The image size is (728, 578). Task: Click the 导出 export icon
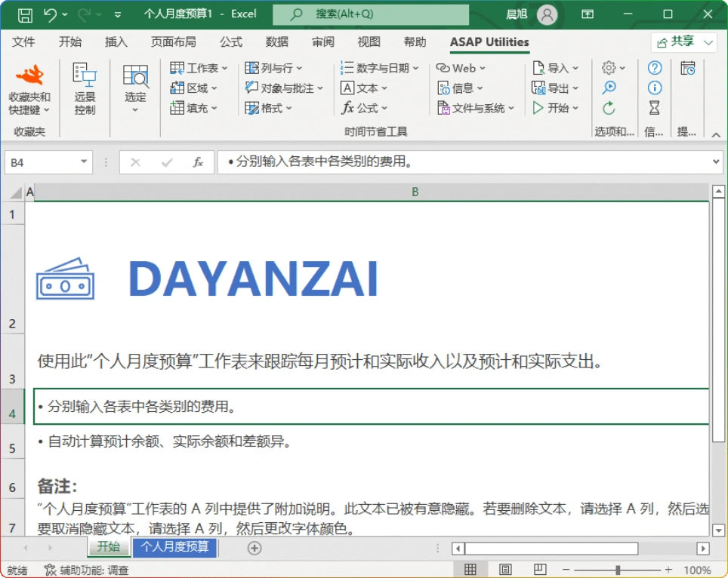click(x=539, y=88)
